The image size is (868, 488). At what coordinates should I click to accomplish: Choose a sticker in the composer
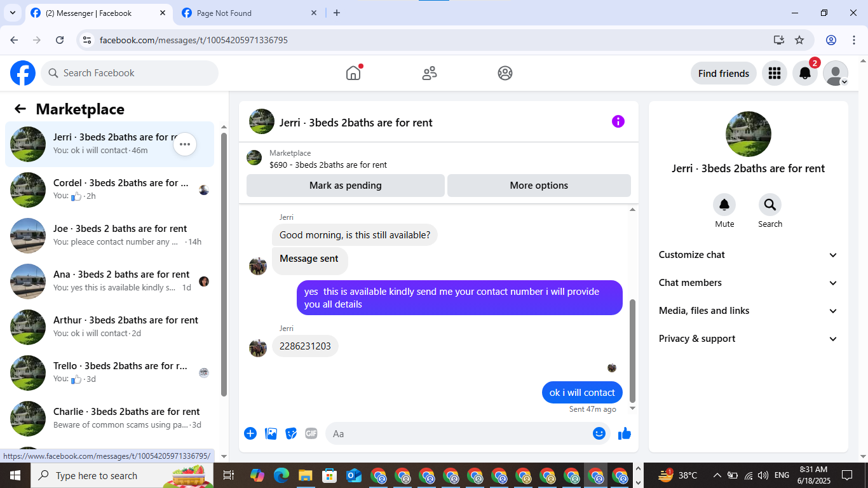click(291, 433)
